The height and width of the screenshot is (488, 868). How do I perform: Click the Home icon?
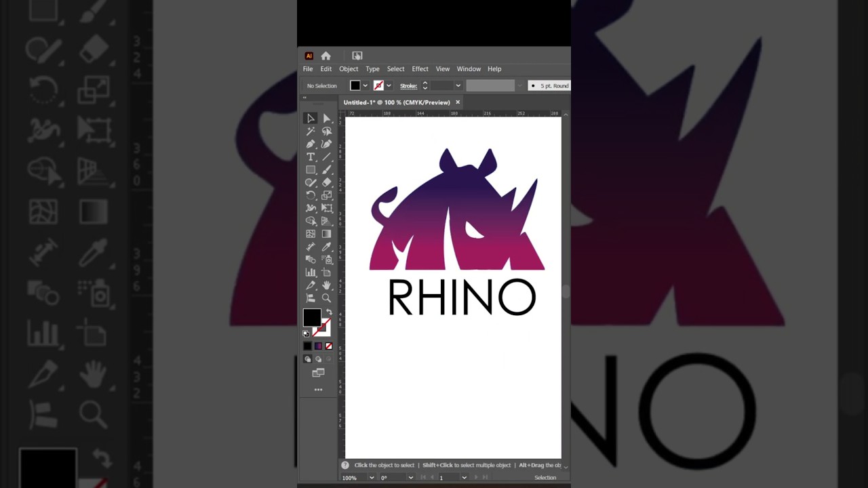(x=325, y=56)
